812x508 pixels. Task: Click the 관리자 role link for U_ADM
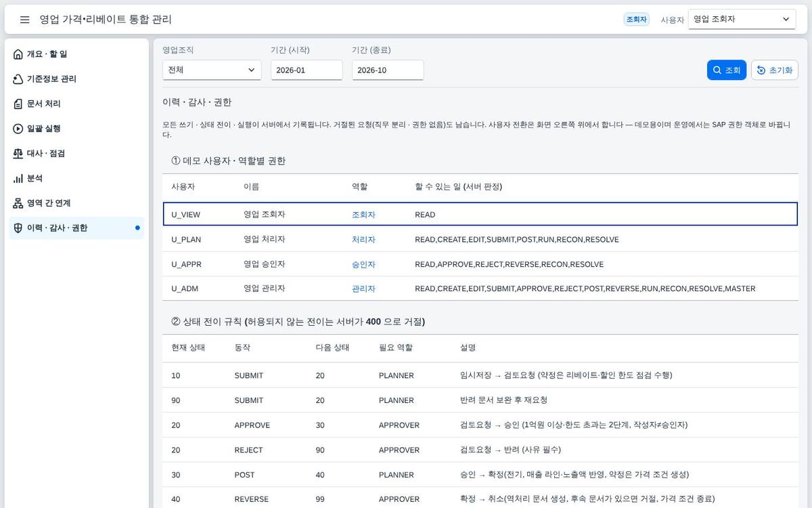(x=363, y=289)
